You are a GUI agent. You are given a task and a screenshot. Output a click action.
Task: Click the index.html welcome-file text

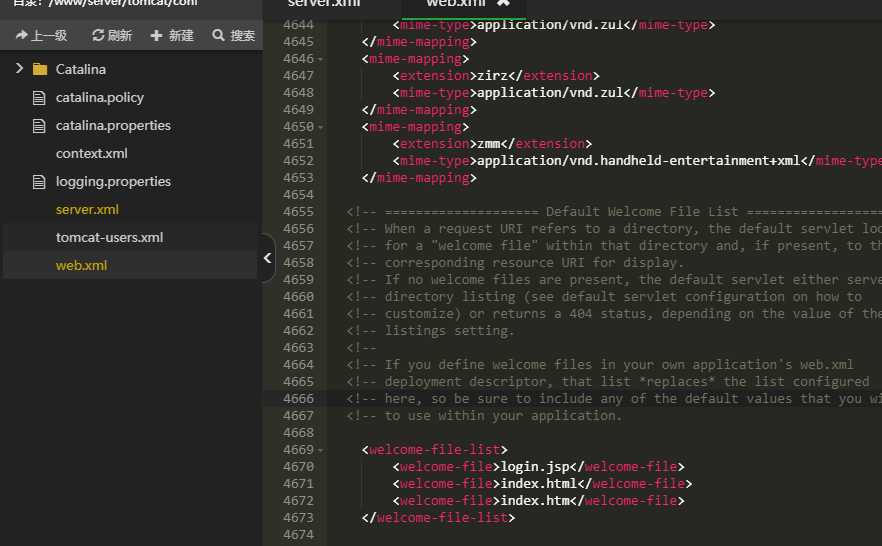(539, 484)
